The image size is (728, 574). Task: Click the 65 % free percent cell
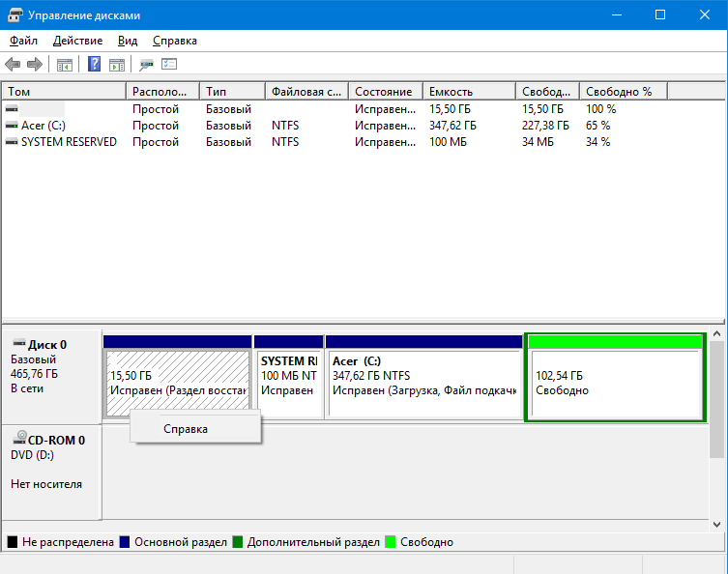coord(598,126)
